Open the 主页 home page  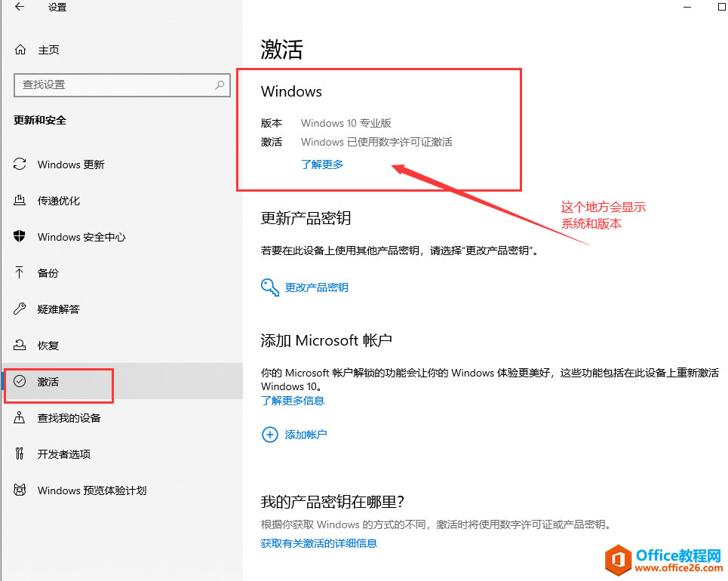(x=48, y=50)
